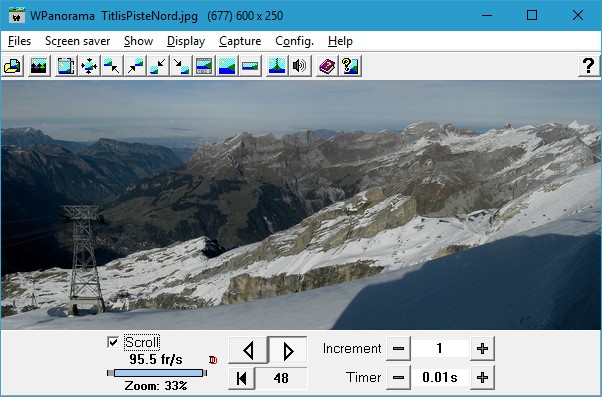Decrease Increment with minus button

click(x=398, y=349)
